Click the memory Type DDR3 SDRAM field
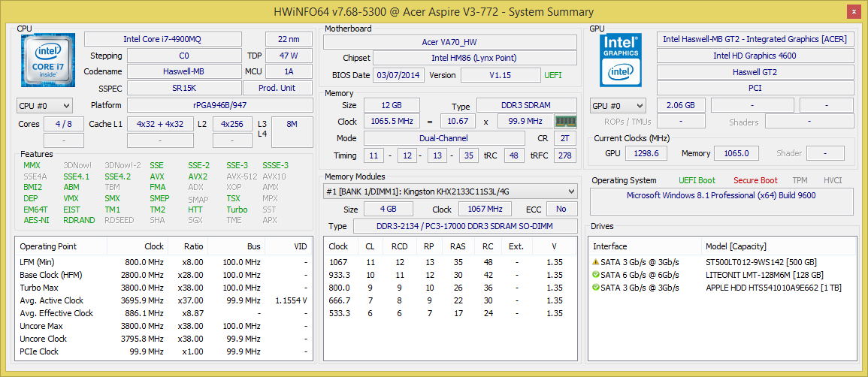 point(527,105)
